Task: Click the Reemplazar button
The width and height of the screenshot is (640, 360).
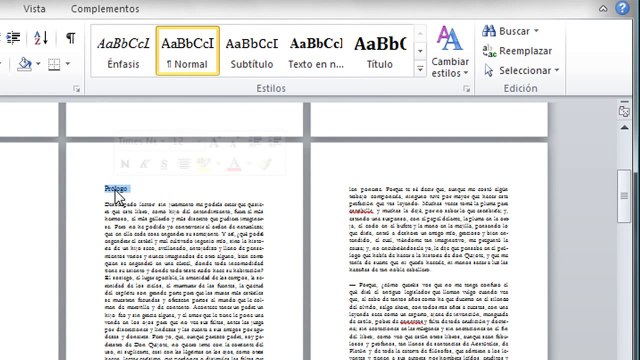Action: [517, 51]
